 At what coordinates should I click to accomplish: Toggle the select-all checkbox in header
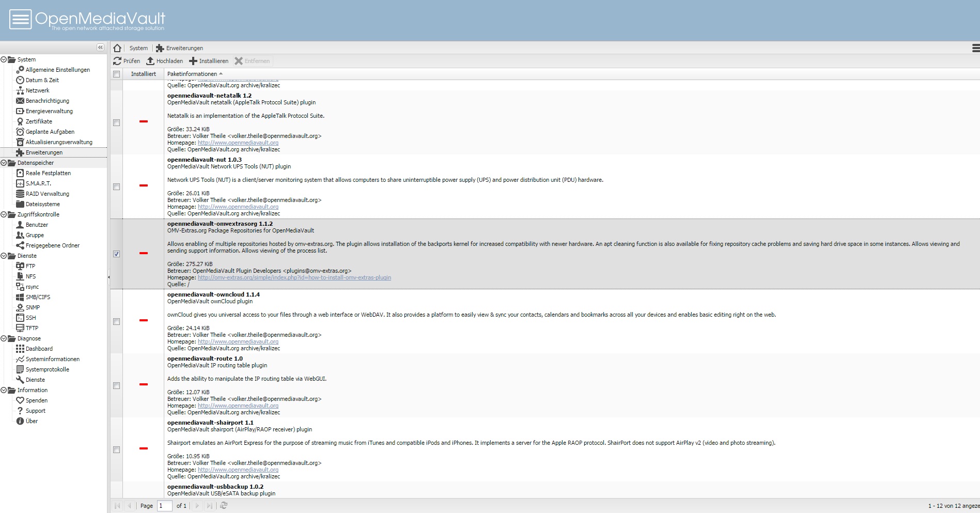[x=117, y=74]
